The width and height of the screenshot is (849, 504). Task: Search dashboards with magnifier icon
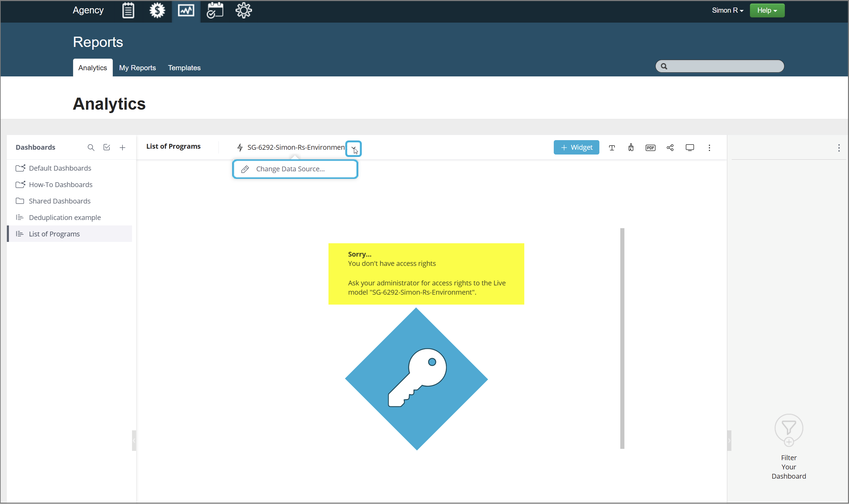point(91,147)
